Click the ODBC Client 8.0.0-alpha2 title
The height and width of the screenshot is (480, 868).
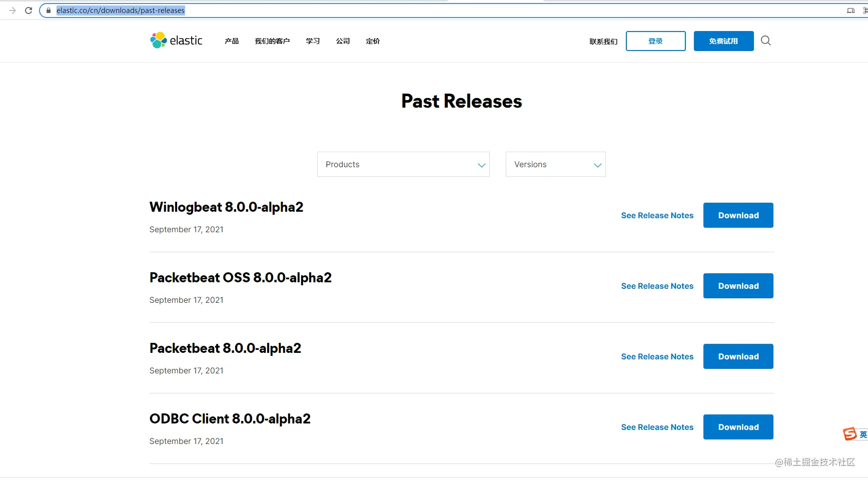coord(230,419)
